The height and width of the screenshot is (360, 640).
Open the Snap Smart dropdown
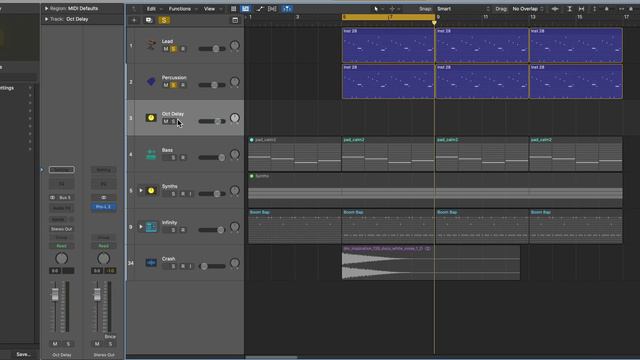pos(463,9)
